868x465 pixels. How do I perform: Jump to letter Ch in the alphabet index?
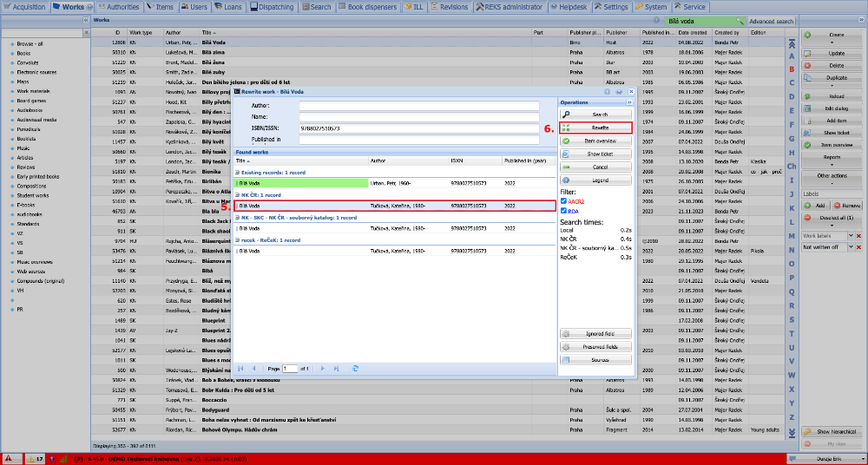pyautogui.click(x=792, y=166)
